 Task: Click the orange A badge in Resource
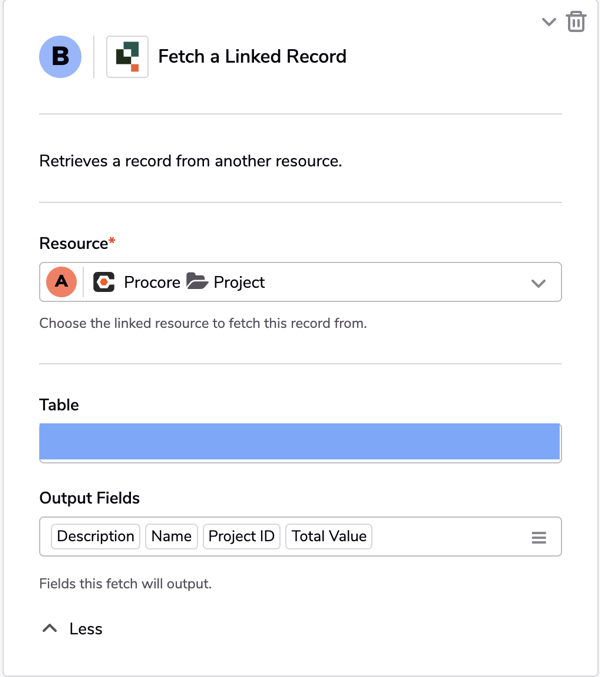[61, 282]
